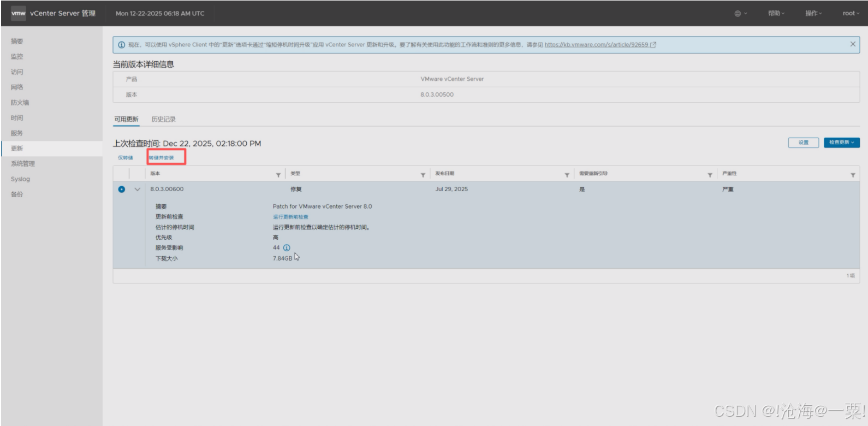Go to 监控 in the sidebar
Screen dimensions: 868x426
(x=17, y=56)
